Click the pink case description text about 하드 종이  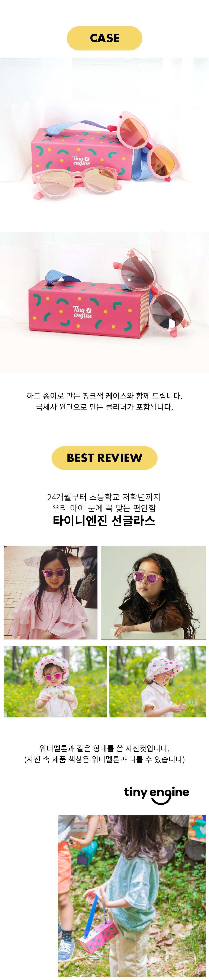[104, 396]
